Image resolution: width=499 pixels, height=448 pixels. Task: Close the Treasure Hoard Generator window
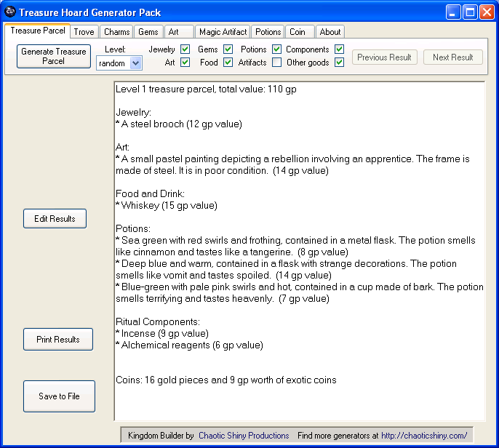pos(487,12)
